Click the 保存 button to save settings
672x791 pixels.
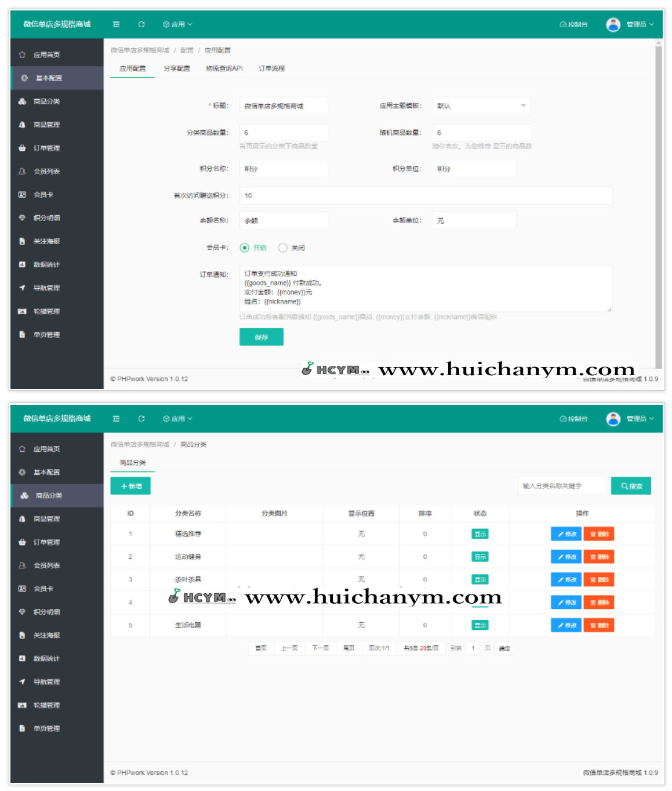point(261,337)
